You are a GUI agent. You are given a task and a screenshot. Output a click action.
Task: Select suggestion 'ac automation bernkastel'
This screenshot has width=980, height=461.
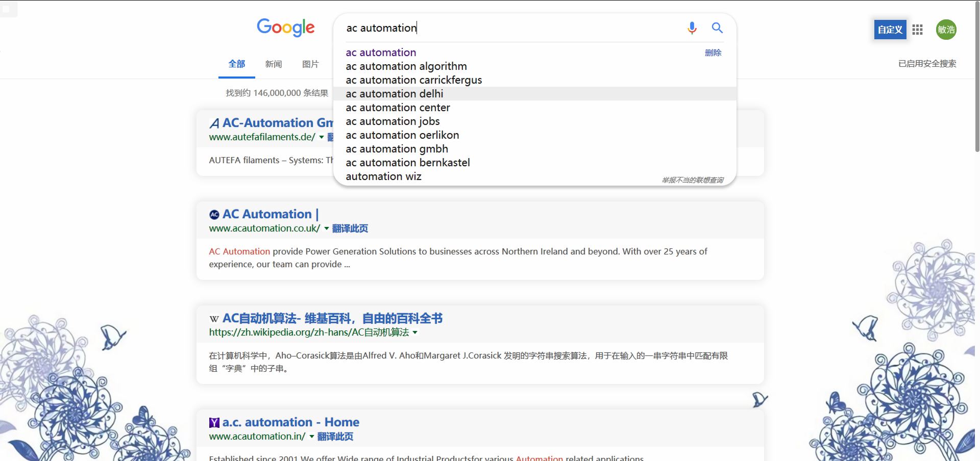(x=534, y=163)
